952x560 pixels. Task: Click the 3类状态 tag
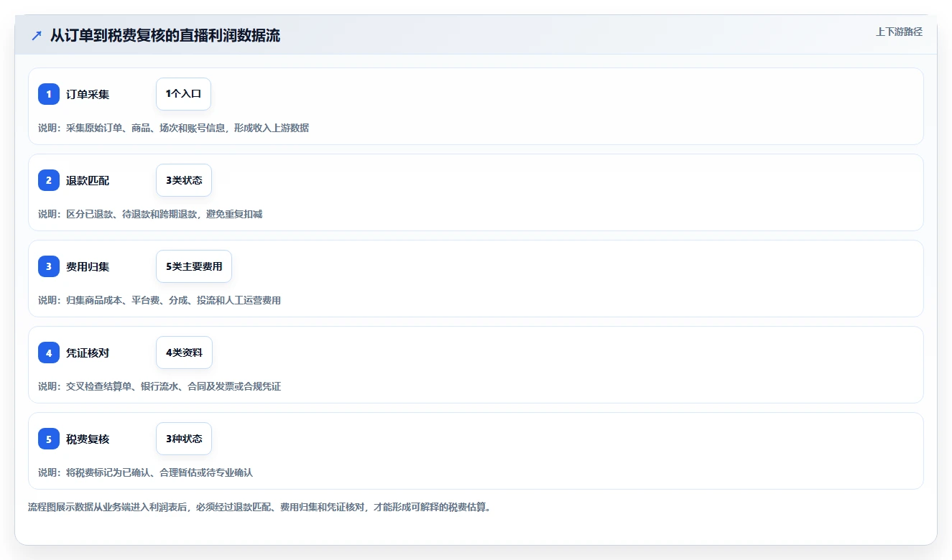tap(184, 180)
